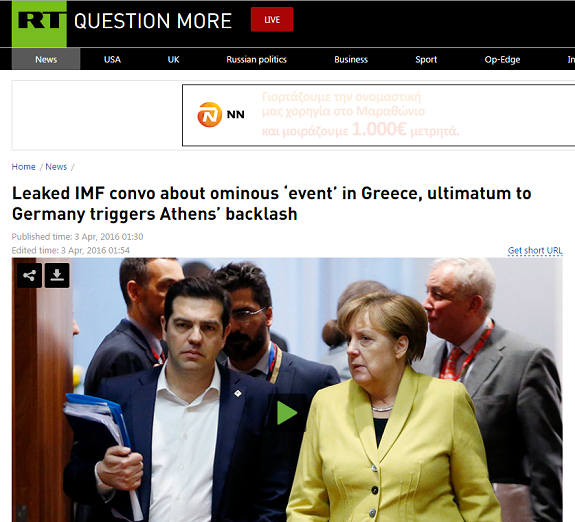The height and width of the screenshot is (522, 575).
Task: Click the download icon on the photo
Action: coord(57,275)
